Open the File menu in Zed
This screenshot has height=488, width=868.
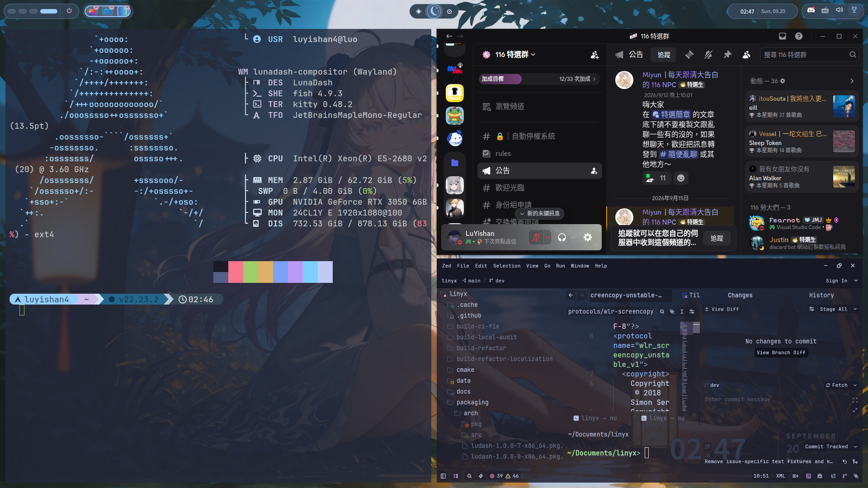click(x=463, y=266)
